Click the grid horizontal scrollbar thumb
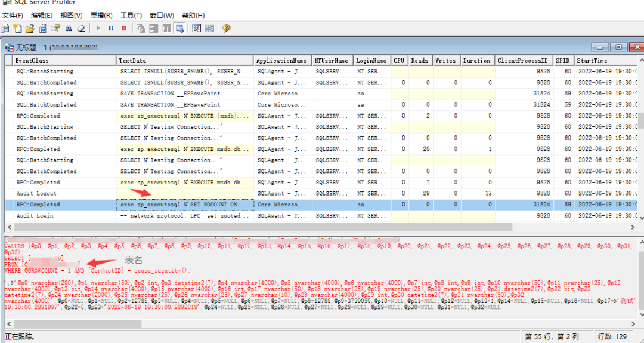Screen dimensions: 644x343 click(264, 227)
